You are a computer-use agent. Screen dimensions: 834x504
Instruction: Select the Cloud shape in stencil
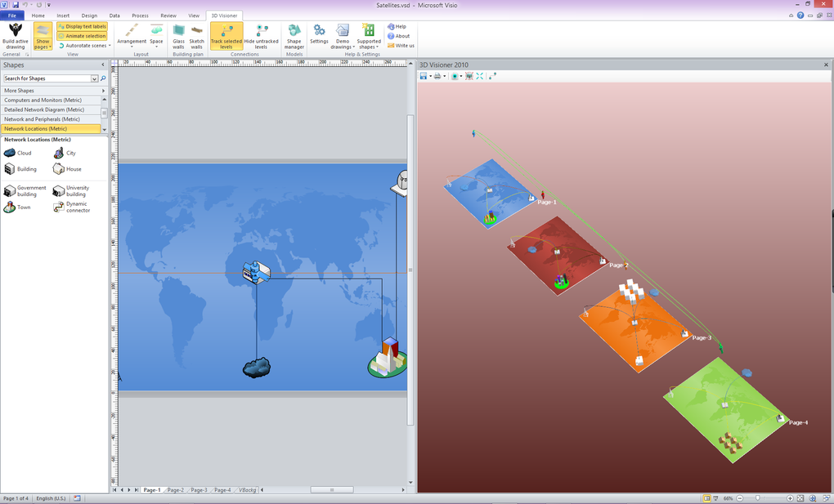[x=17, y=153]
